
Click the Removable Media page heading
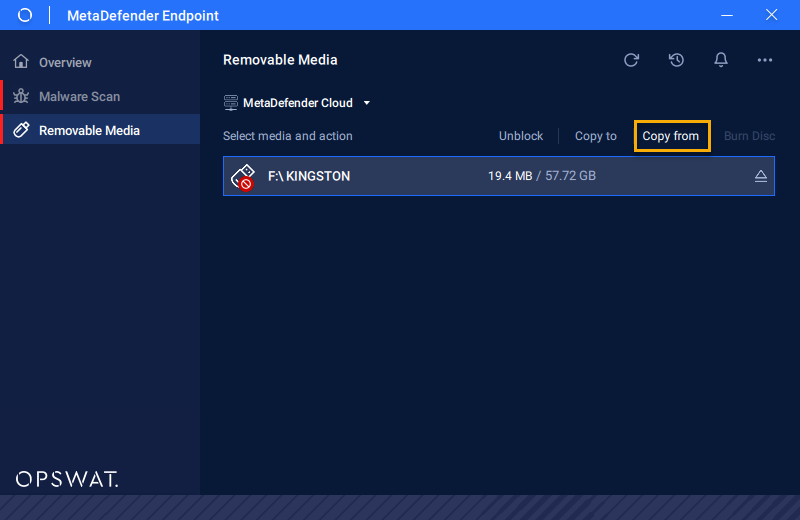[280, 60]
